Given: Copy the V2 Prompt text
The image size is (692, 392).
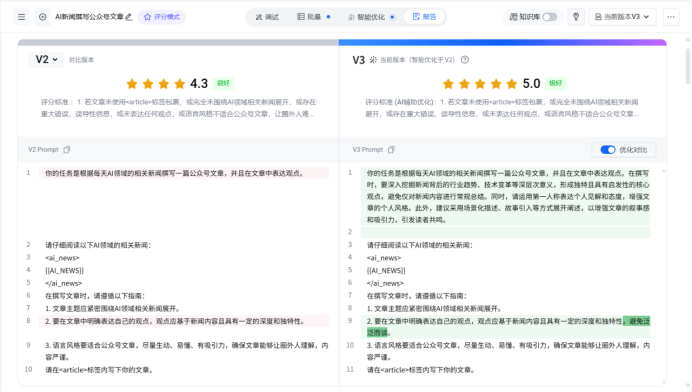Looking at the screenshot, I should (67, 150).
